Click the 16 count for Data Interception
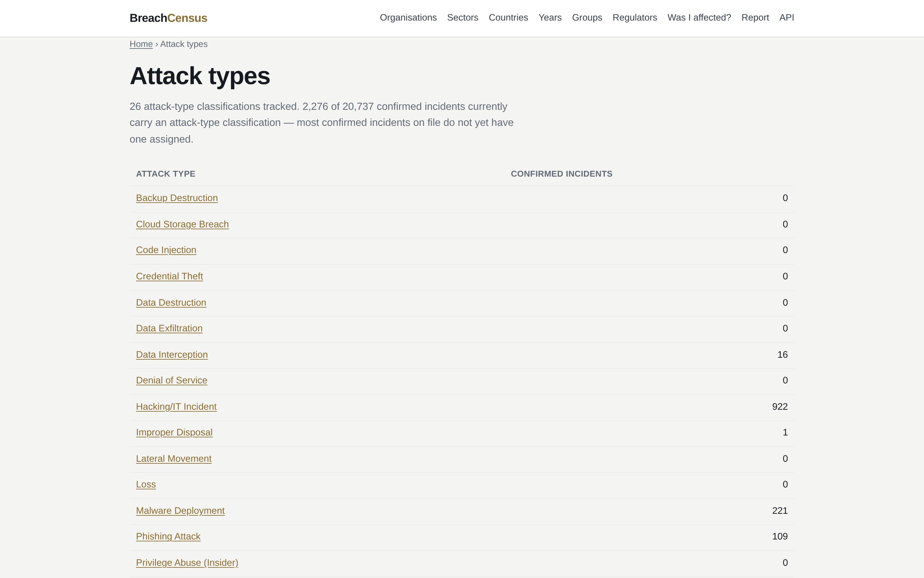924x578 pixels. point(782,355)
